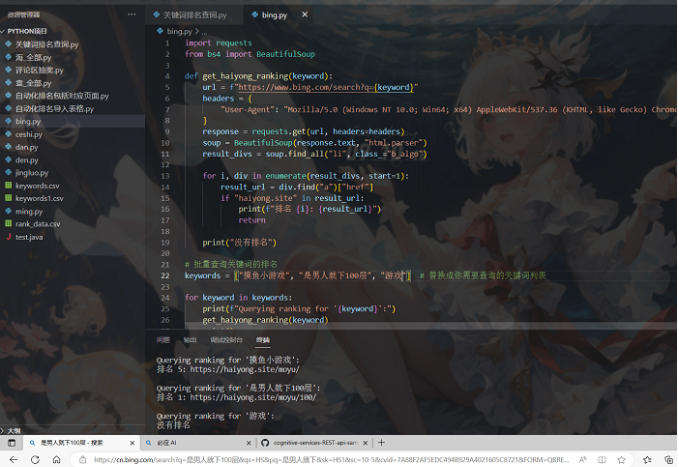This screenshot has height=467, width=679.
Task: Close the bing.py editor tab
Action: click(302, 16)
